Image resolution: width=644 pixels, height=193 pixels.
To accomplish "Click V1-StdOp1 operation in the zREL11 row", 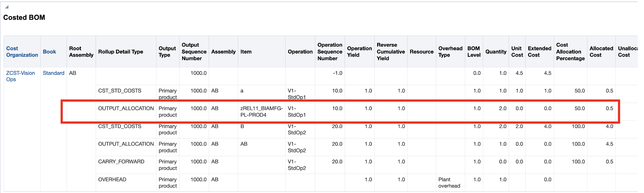I will [x=297, y=112].
